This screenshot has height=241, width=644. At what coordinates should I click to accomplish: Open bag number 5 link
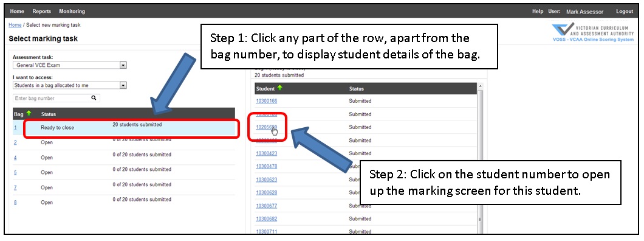(15, 173)
